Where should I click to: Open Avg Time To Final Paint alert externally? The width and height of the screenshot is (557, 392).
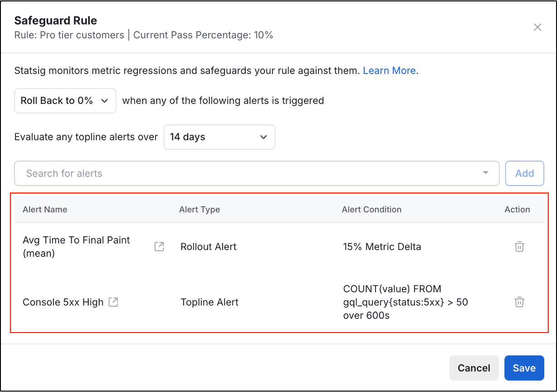(x=159, y=246)
